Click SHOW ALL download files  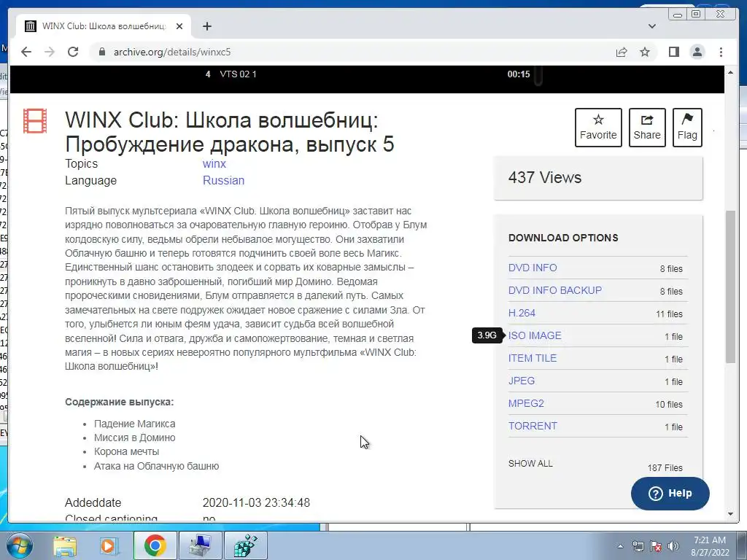click(530, 463)
